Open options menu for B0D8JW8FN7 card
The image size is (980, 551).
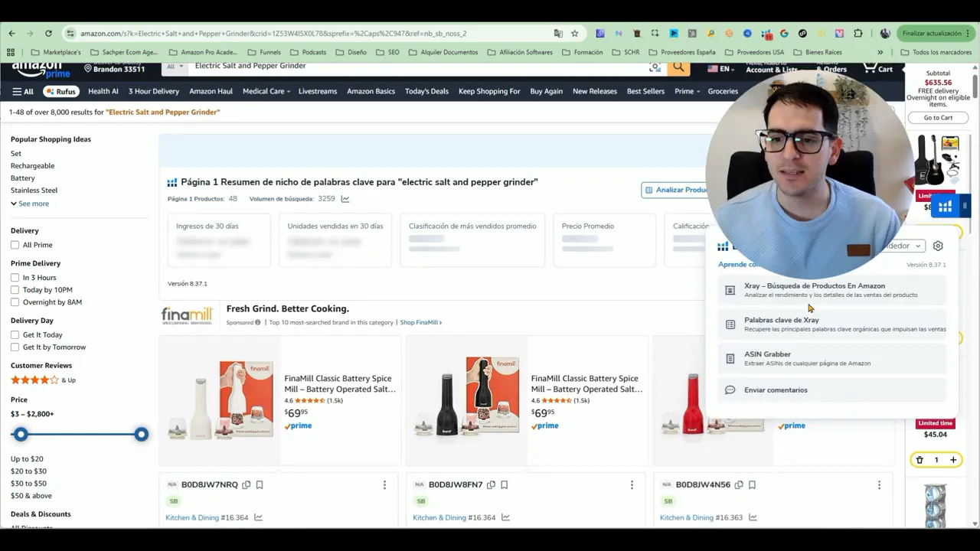(x=632, y=484)
